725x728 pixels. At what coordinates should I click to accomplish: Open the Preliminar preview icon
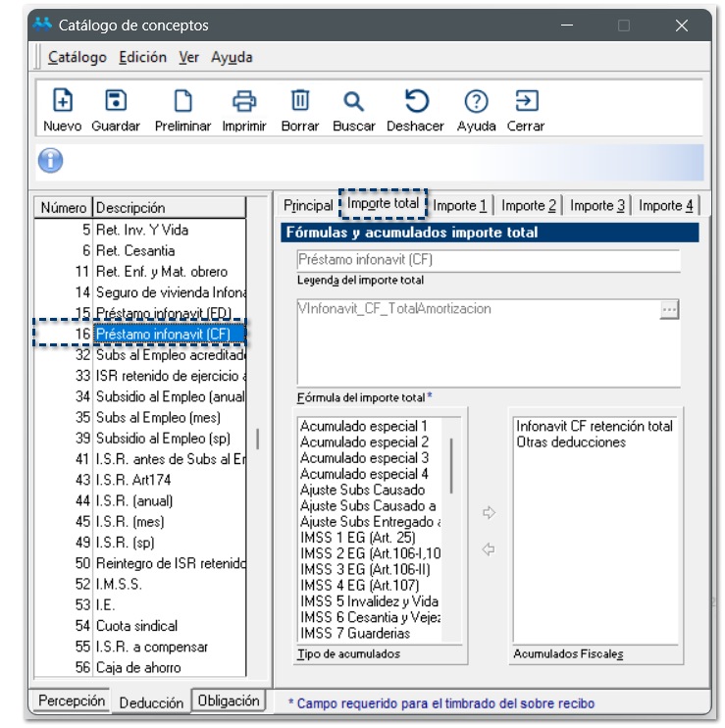182,101
